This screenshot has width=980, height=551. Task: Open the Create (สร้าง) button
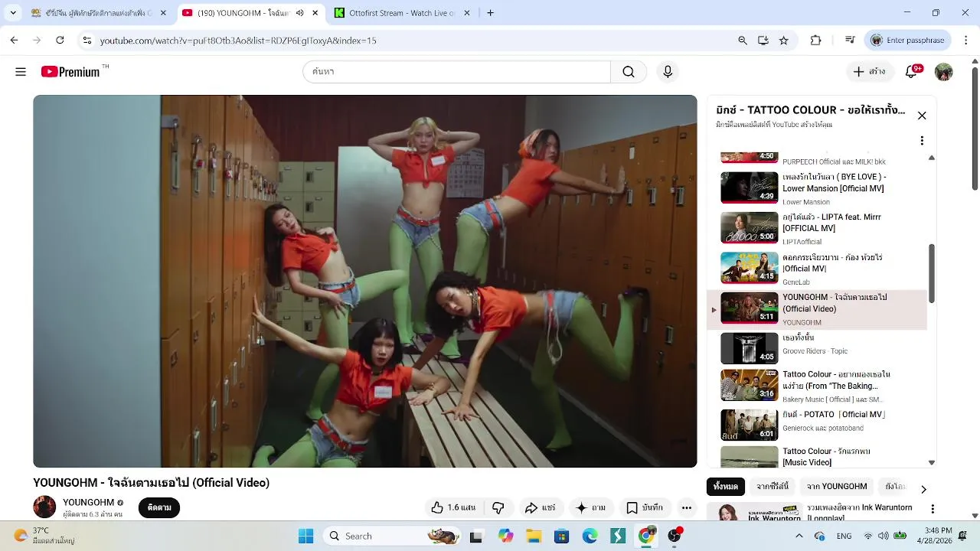(869, 72)
